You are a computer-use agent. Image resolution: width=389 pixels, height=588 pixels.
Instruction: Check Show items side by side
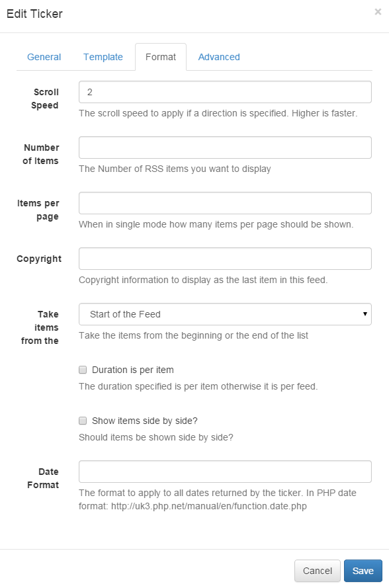click(83, 421)
